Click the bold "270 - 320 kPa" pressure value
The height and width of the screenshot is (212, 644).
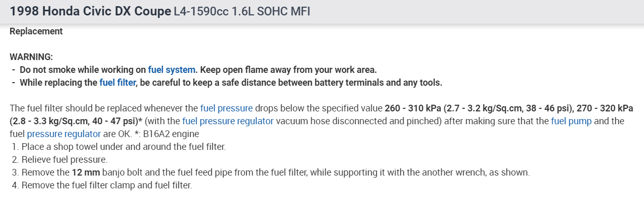click(604, 108)
